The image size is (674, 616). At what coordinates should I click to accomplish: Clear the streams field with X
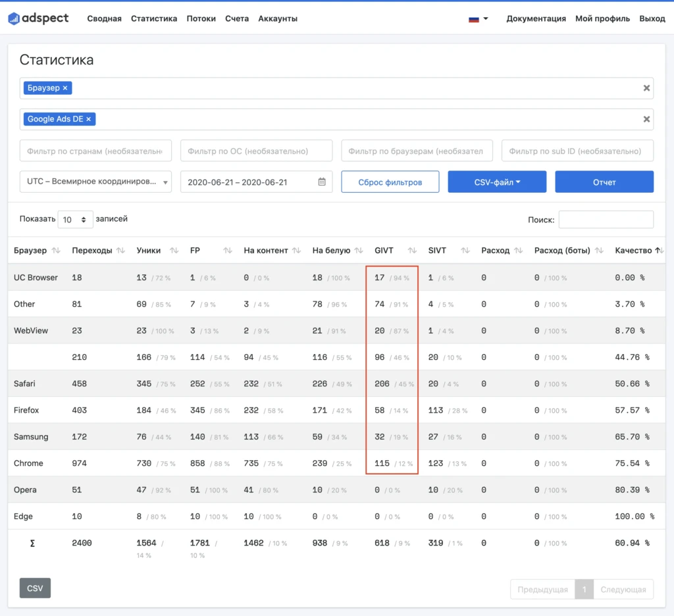(x=646, y=119)
